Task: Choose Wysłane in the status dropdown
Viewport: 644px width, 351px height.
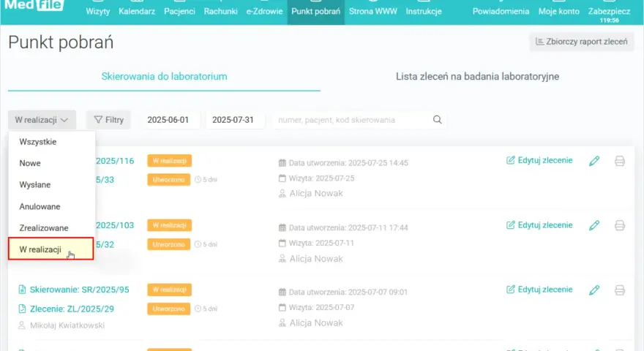Action: [52, 185]
